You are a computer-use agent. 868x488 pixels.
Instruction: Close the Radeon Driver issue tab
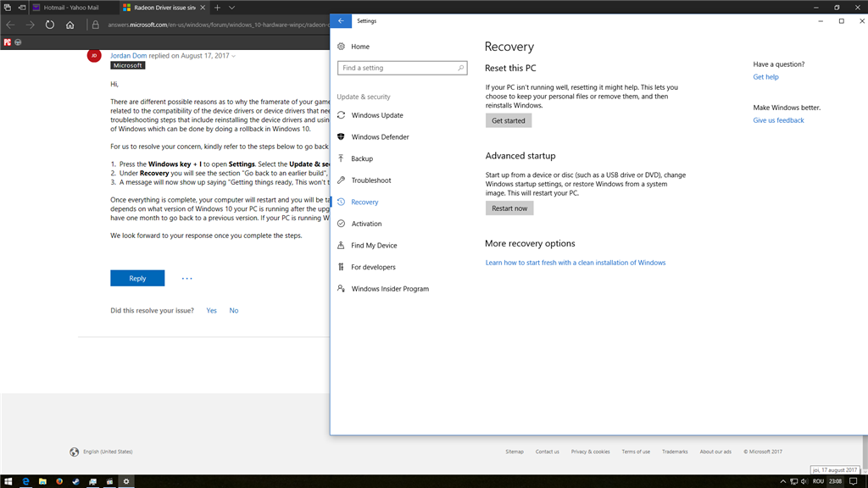(203, 8)
